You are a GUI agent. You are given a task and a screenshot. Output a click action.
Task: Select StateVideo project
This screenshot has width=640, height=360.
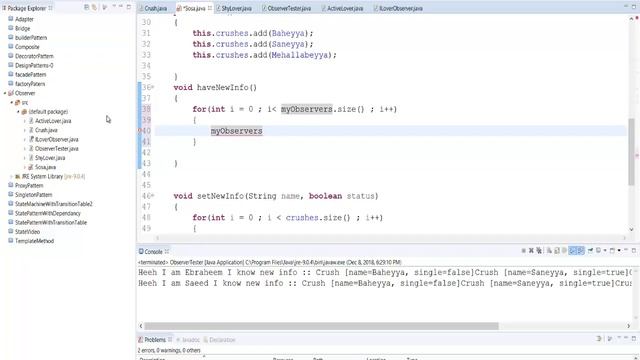[x=27, y=232]
